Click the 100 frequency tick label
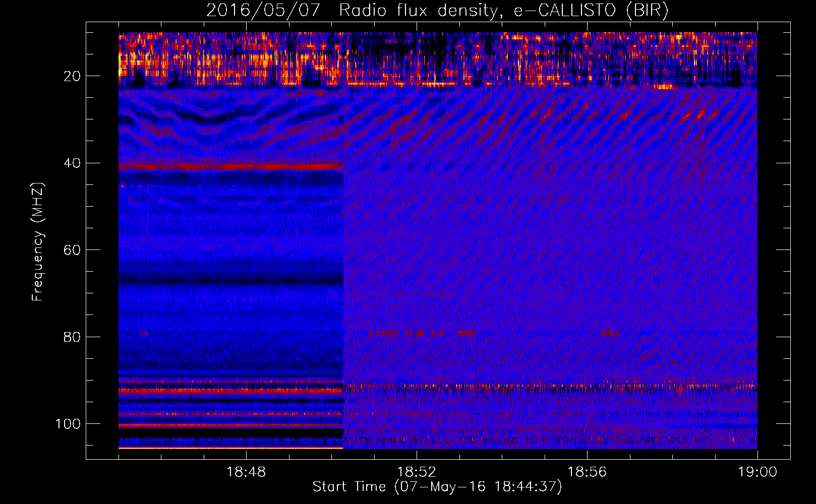 68,424
